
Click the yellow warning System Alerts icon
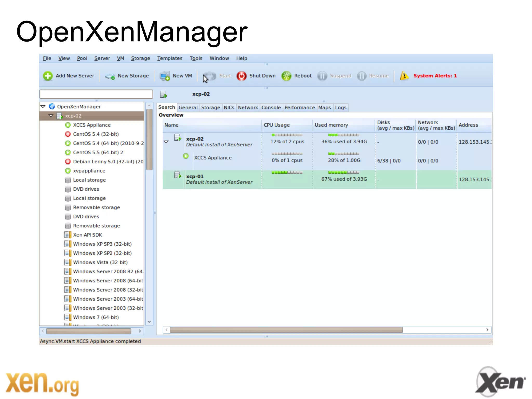[x=404, y=76]
